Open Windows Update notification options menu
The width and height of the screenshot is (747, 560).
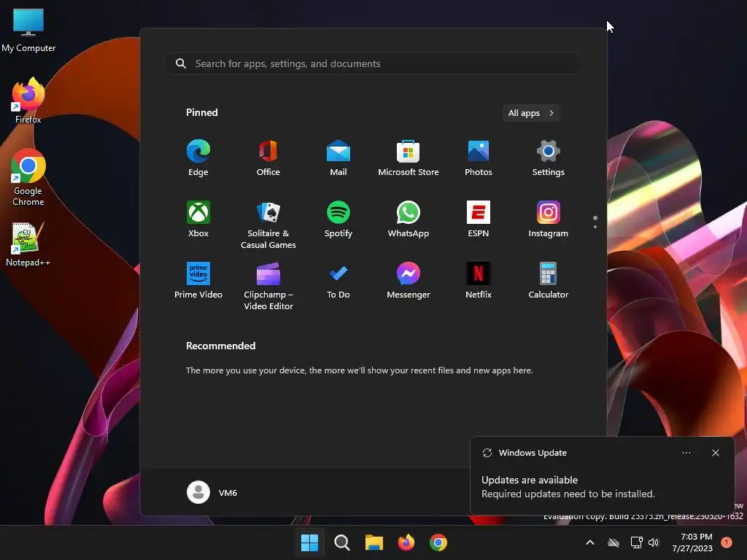pos(686,453)
